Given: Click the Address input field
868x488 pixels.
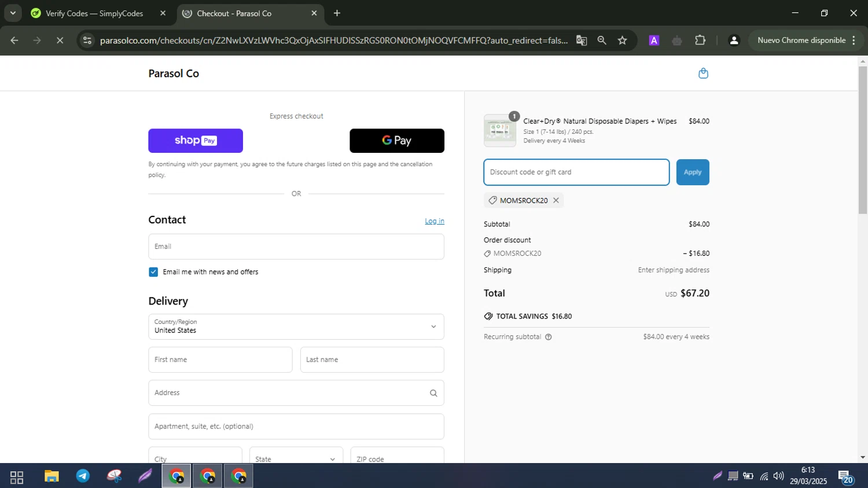Looking at the screenshot, I should [296, 393].
